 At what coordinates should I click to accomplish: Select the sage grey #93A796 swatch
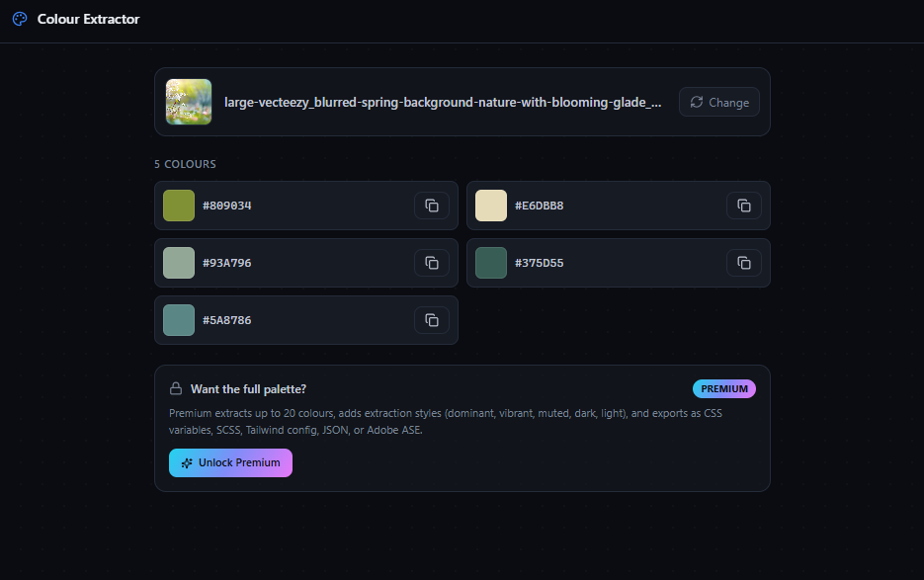point(179,263)
